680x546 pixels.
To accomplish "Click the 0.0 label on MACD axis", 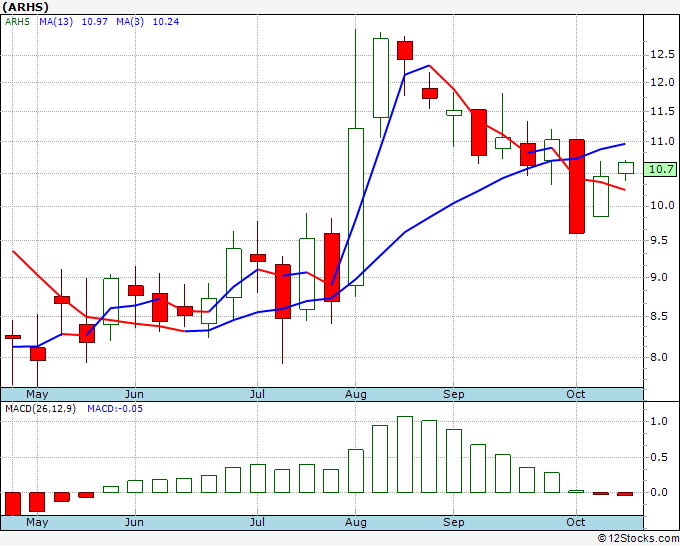I will 659,492.
